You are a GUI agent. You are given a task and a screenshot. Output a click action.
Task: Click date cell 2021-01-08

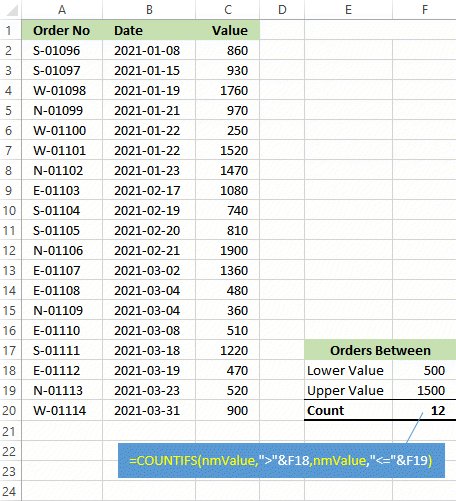coord(149,50)
